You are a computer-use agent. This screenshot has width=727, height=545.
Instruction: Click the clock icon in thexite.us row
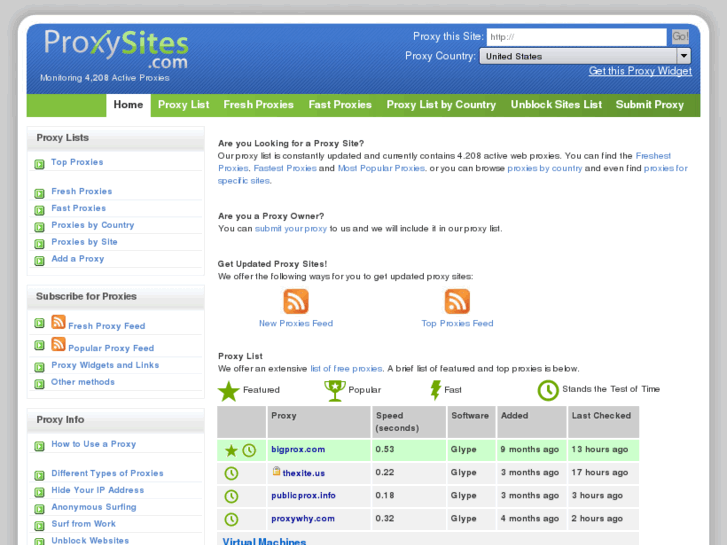[231, 474]
